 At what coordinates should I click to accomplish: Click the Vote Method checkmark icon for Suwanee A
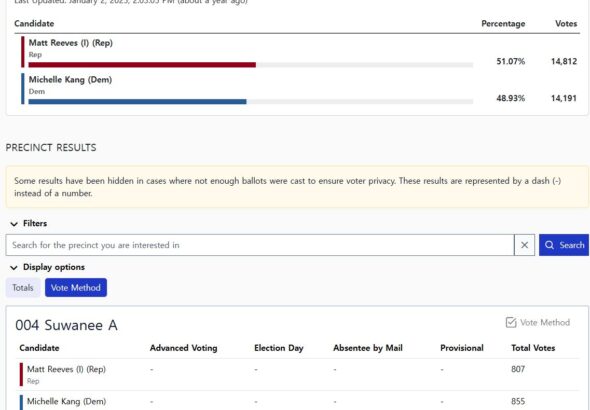(511, 322)
